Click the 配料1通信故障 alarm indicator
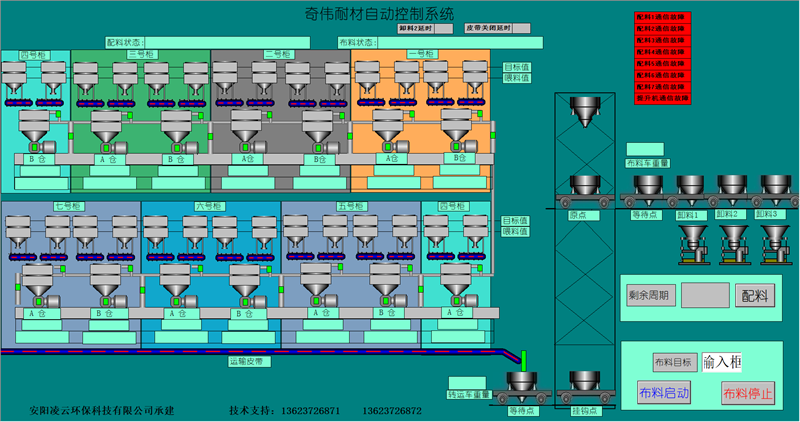Image resolution: width=800 pixels, height=422 pixels. click(x=662, y=18)
